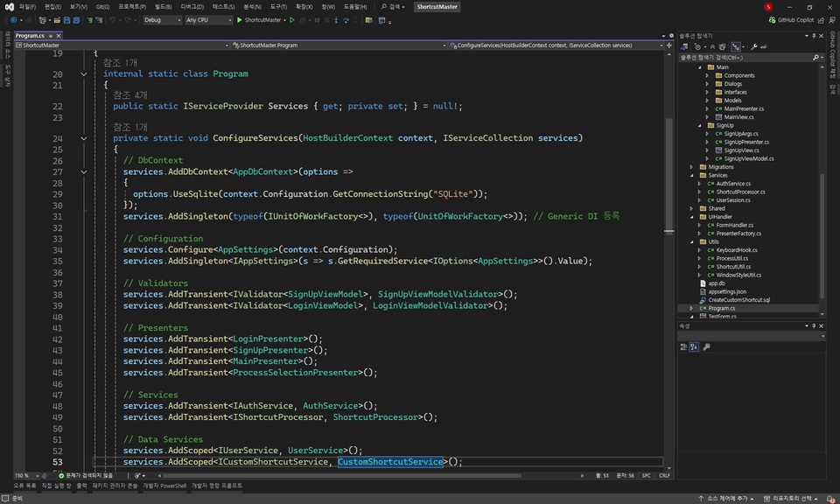Switch to the 출력 tab
The width and height of the screenshot is (840, 504).
coord(81,486)
